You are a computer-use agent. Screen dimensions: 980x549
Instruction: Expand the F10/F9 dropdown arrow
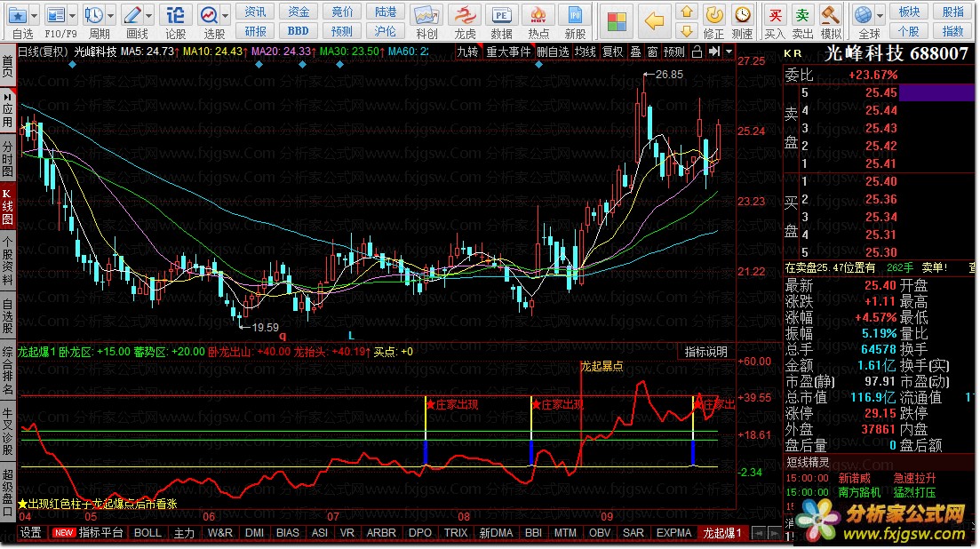[73, 15]
